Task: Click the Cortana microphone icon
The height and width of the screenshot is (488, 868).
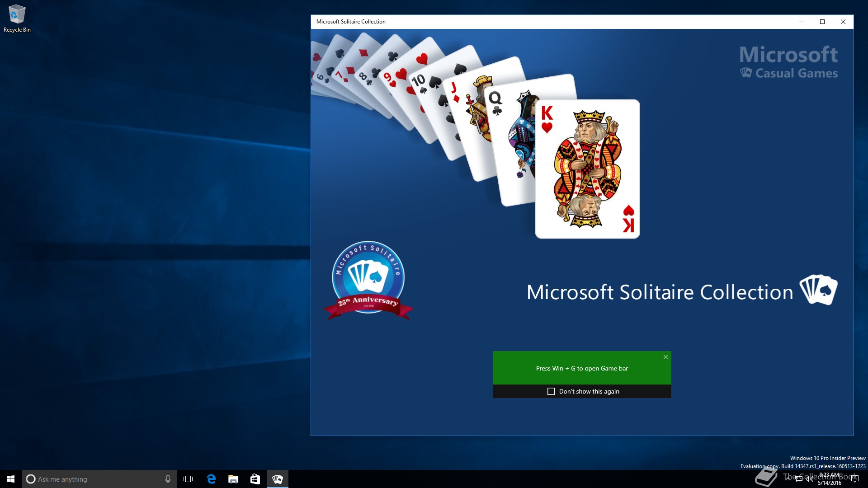Action: click(168, 479)
